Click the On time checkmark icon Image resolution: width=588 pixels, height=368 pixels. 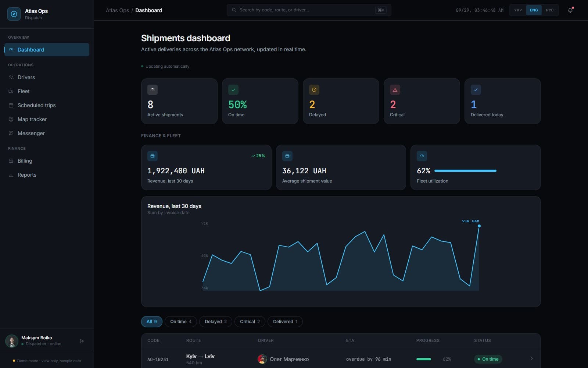pyautogui.click(x=233, y=90)
